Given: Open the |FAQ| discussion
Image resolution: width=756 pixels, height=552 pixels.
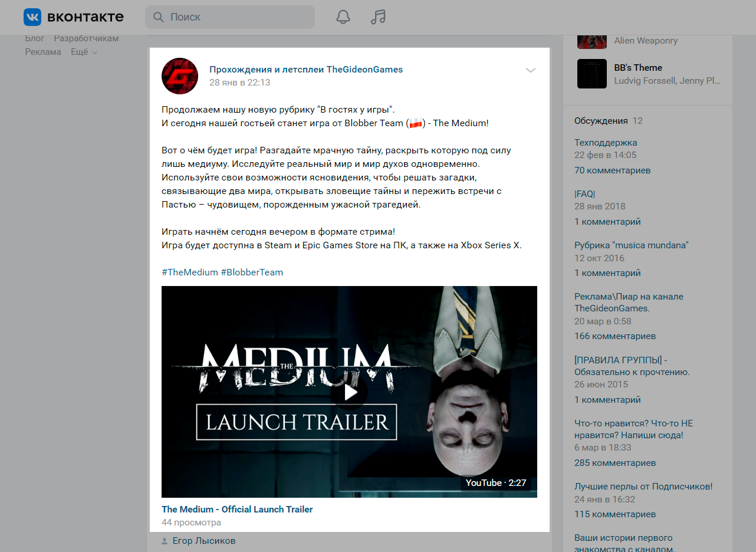Looking at the screenshot, I should 585,194.
